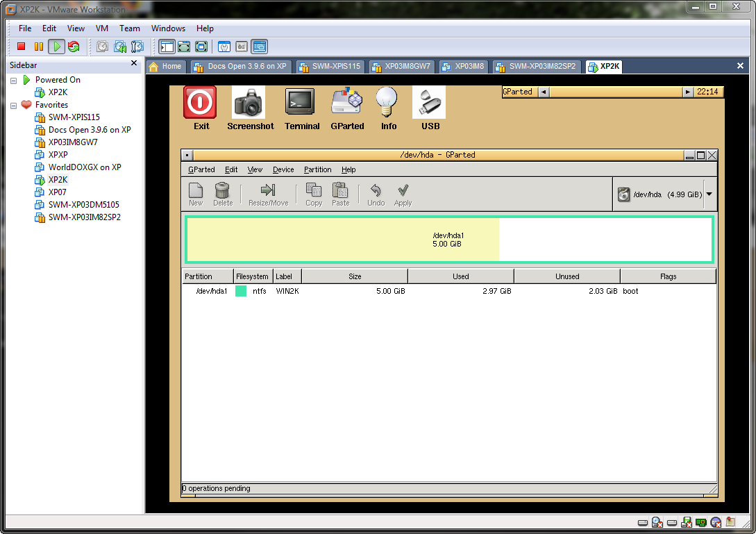Click the ntfs filesystem color swatch

241,291
